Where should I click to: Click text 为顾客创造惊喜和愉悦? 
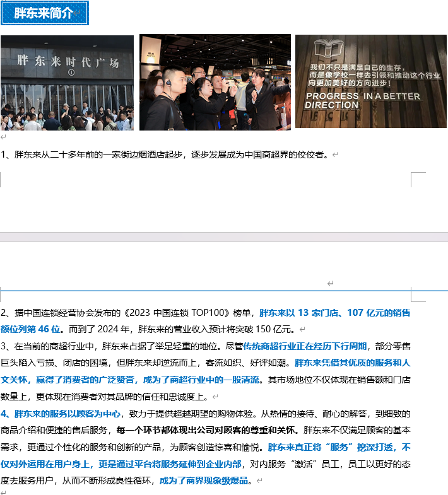pyautogui.click(x=214, y=447)
